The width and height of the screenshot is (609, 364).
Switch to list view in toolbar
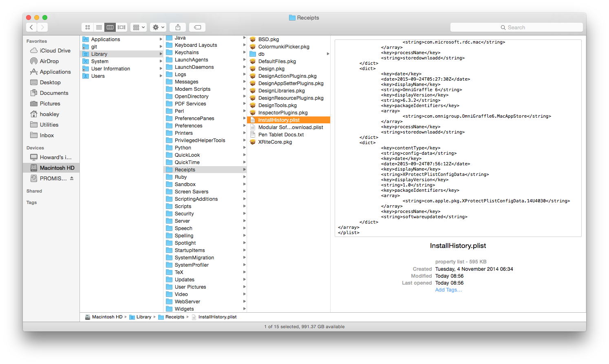click(x=99, y=27)
